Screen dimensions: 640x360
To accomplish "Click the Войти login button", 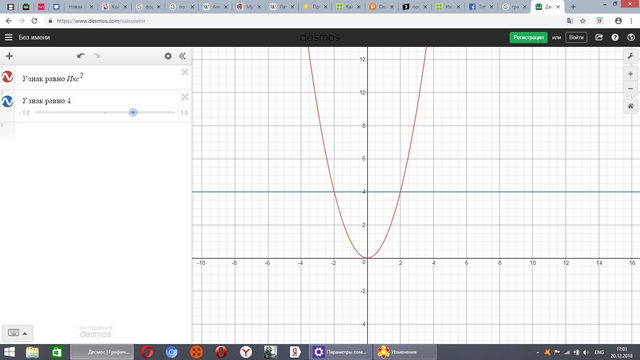I will click(x=576, y=37).
